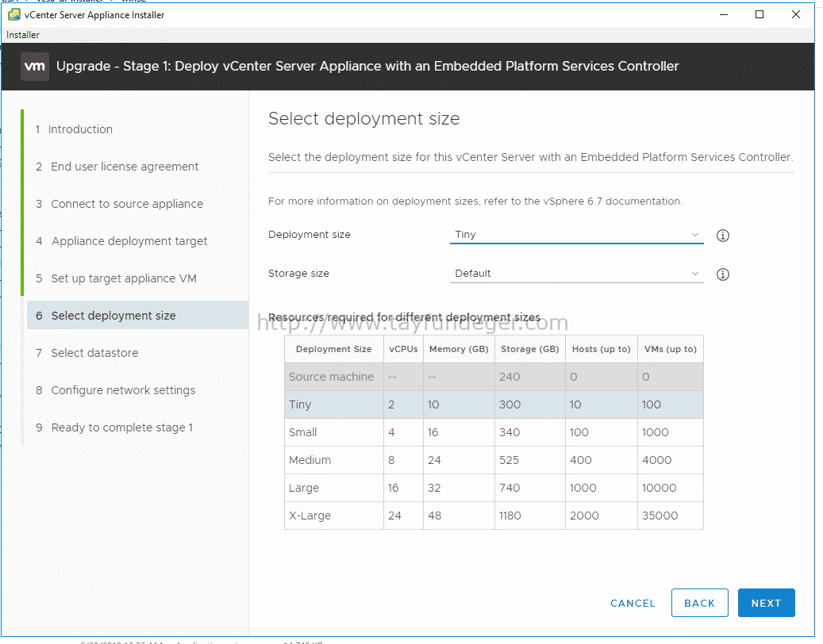Click storage value 340 in Small row
This screenshot has height=644, width=823.
pos(510,432)
